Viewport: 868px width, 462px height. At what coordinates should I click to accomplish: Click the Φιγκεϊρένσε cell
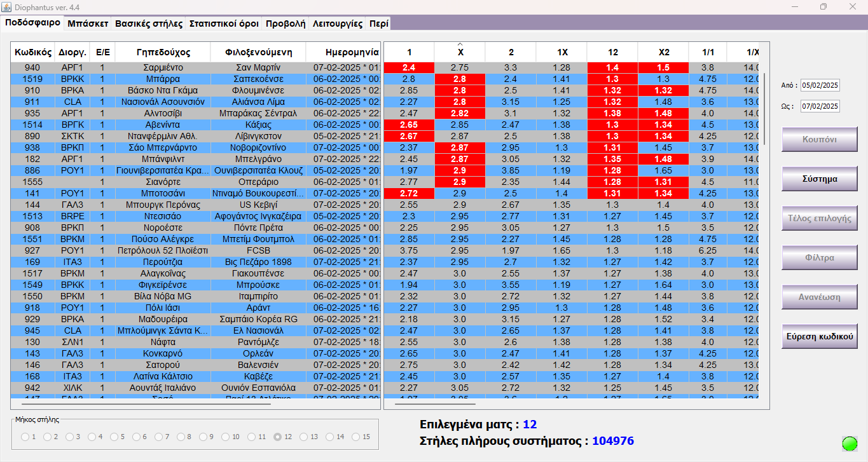pyautogui.click(x=163, y=285)
